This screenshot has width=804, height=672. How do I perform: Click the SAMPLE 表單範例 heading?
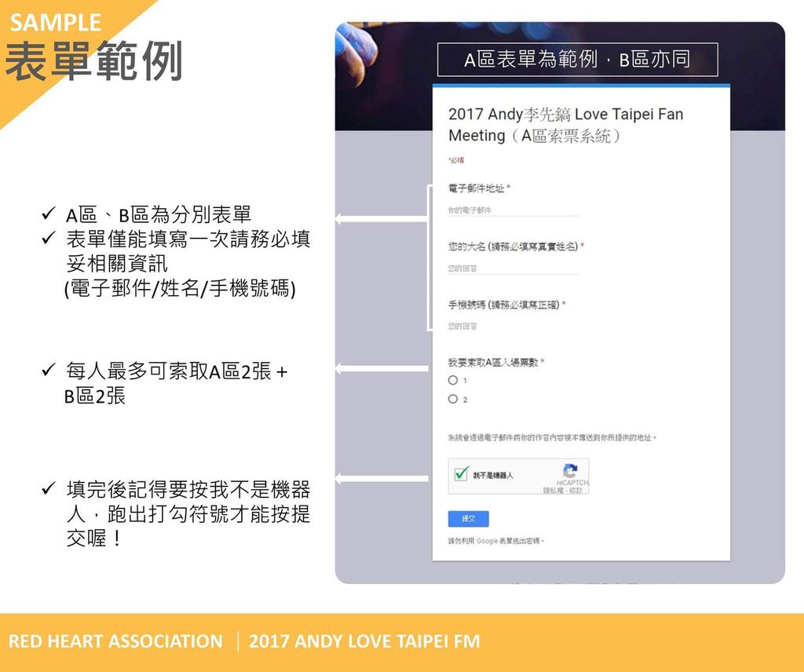click(x=93, y=47)
